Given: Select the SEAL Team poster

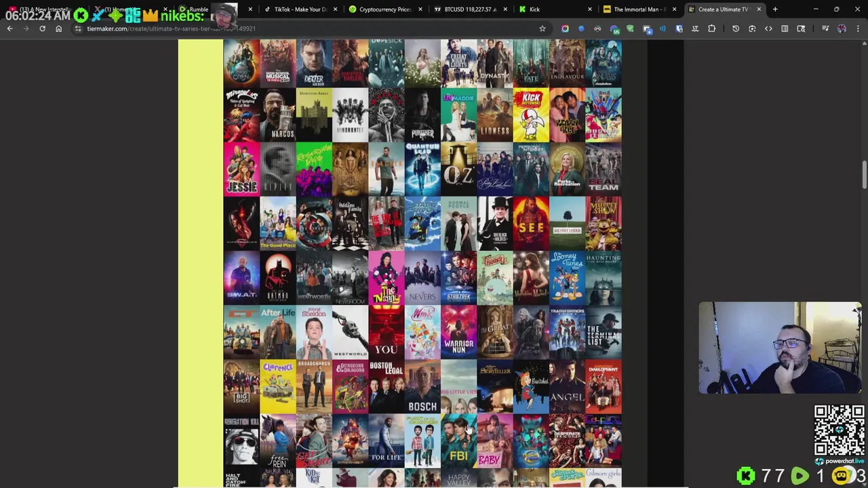Looking at the screenshot, I should pos(604,169).
